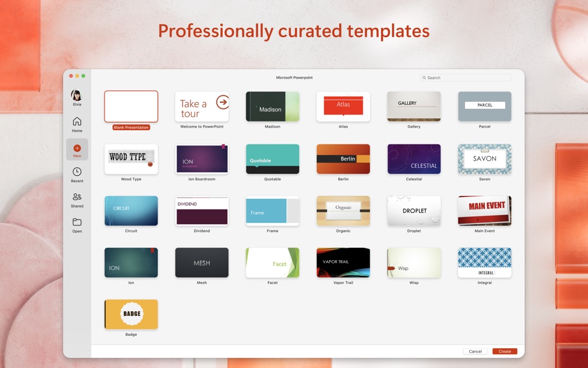The width and height of the screenshot is (588, 368).
Task: Click the 'Welcome to PowerPoint' caption
Action: [x=202, y=126]
